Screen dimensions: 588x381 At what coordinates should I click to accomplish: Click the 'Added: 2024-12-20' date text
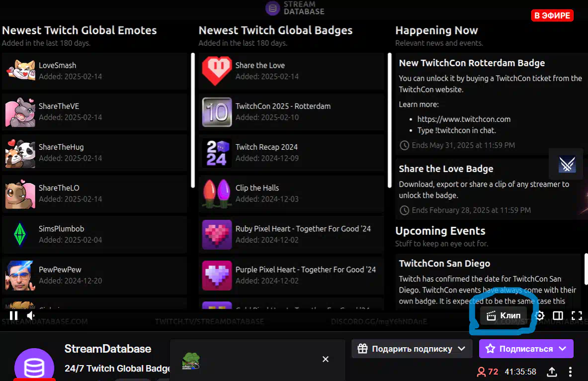[x=71, y=281]
